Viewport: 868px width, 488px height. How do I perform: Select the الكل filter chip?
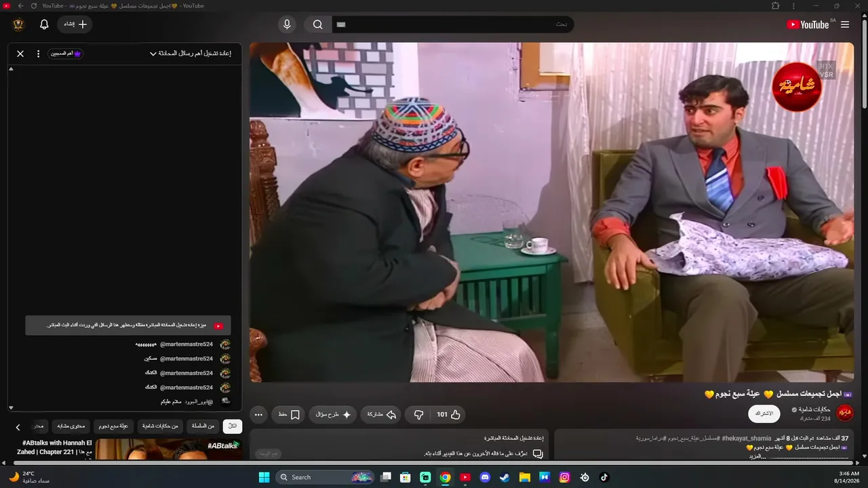(233, 426)
